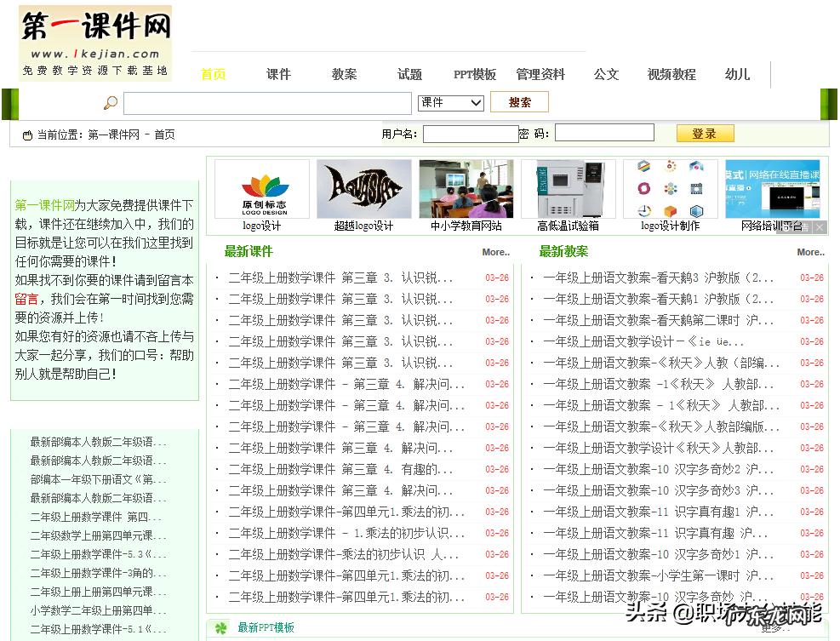
Task: Go to the 视频教程 menu item
Action: pyautogui.click(x=671, y=75)
